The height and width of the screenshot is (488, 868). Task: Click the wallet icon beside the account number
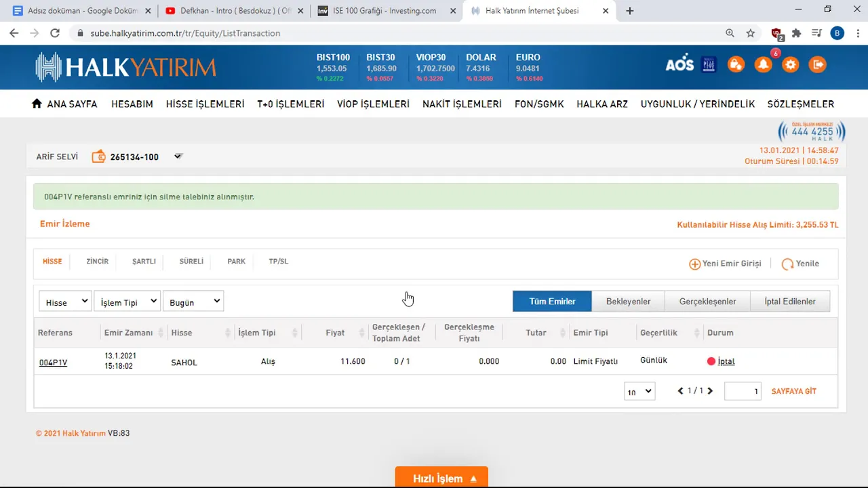click(98, 157)
